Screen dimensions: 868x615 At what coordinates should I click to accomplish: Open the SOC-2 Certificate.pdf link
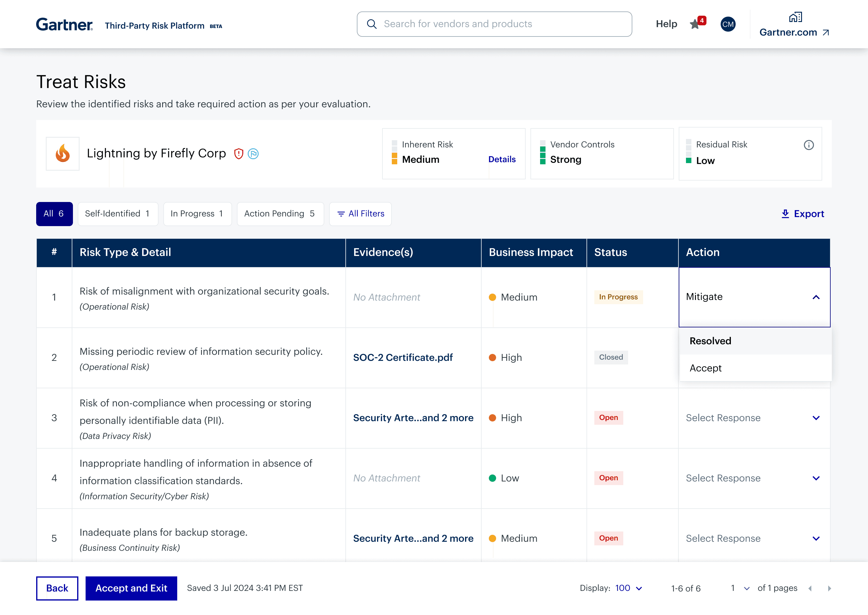coord(403,358)
